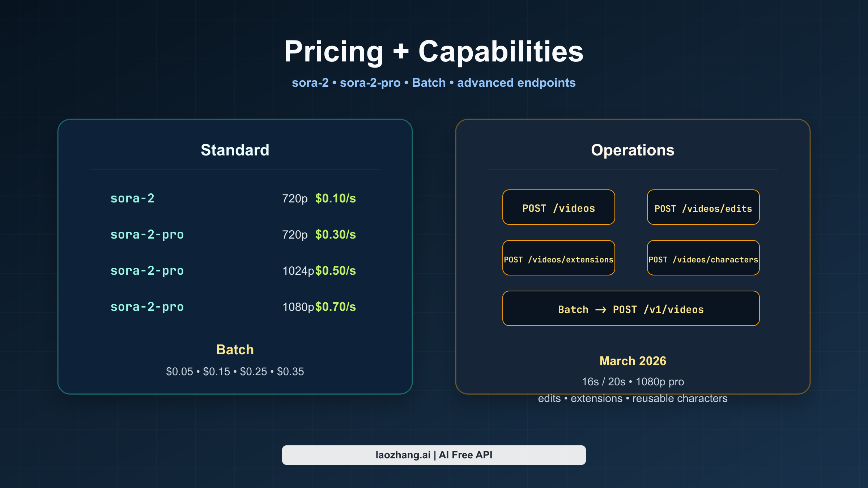Select the POST /videos/edits endpoint box
This screenshot has width=868, height=488.
pos(703,207)
